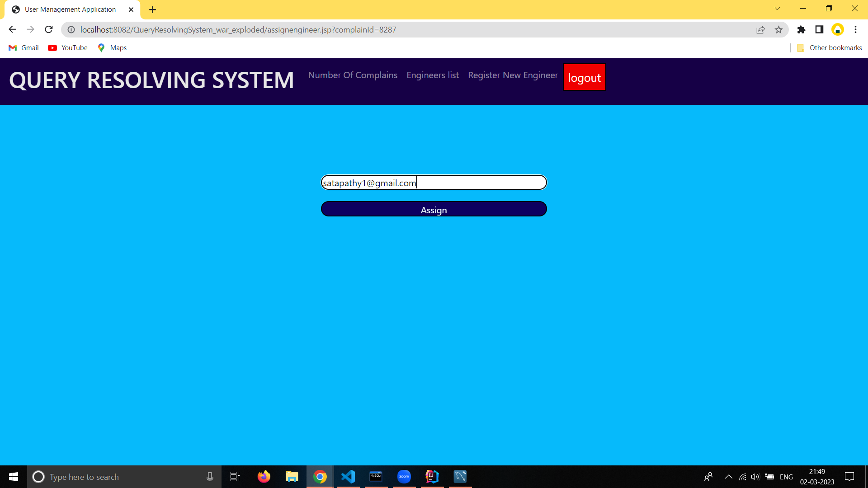This screenshot has width=868, height=488.
Task: Click the share page icon in address bar
Action: (760, 30)
